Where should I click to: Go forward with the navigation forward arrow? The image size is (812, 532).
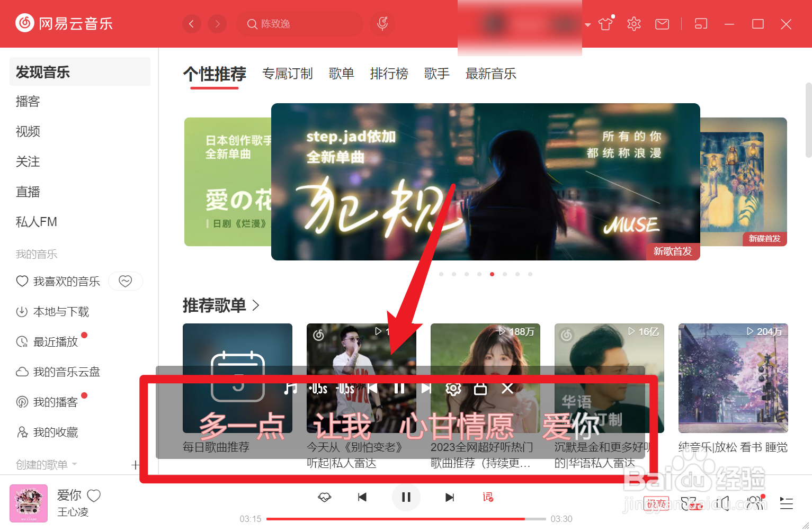pos(217,24)
